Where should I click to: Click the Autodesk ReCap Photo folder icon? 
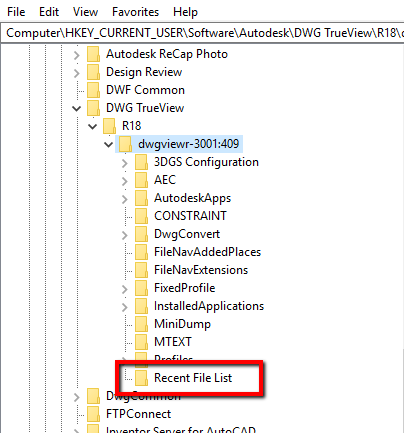(93, 54)
